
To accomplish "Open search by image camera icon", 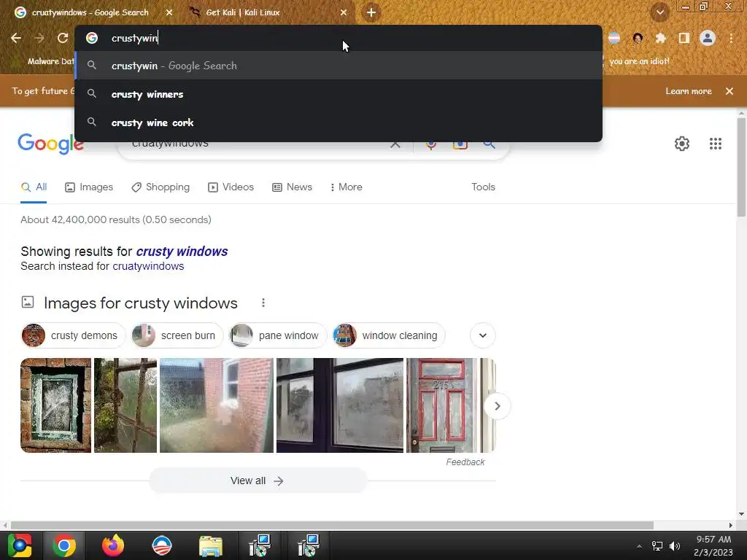I will [460, 144].
